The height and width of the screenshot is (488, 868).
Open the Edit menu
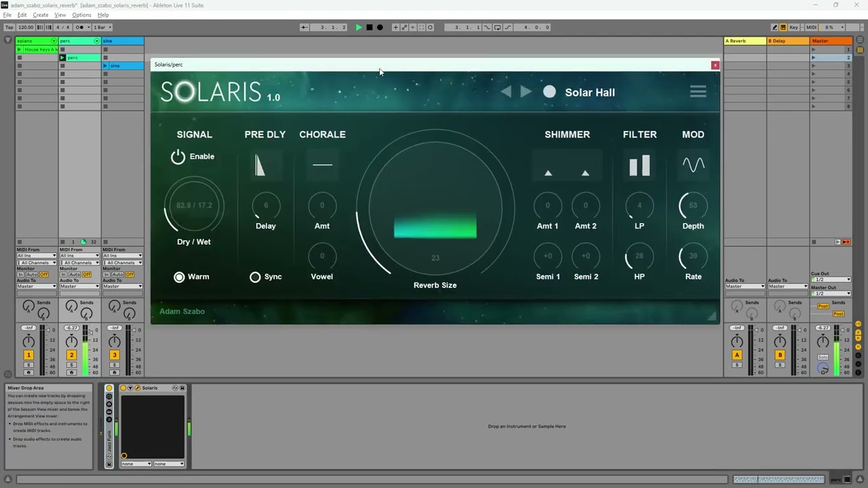[x=22, y=15]
